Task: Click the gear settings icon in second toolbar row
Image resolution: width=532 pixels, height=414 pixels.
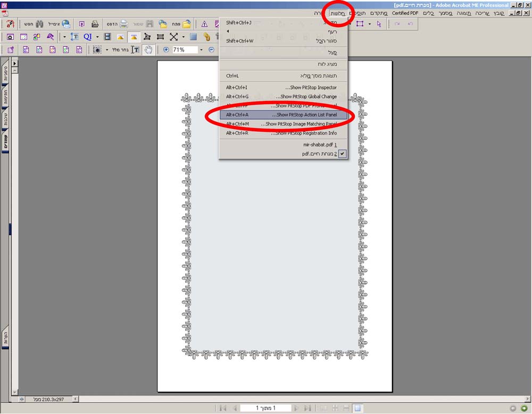Action: click(x=10, y=37)
